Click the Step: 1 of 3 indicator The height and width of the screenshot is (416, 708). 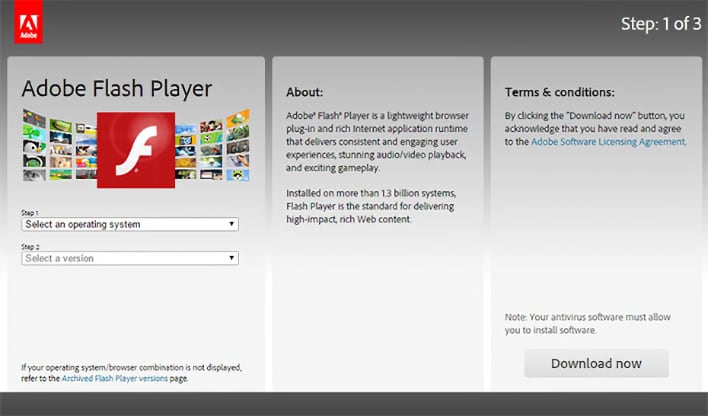[661, 24]
